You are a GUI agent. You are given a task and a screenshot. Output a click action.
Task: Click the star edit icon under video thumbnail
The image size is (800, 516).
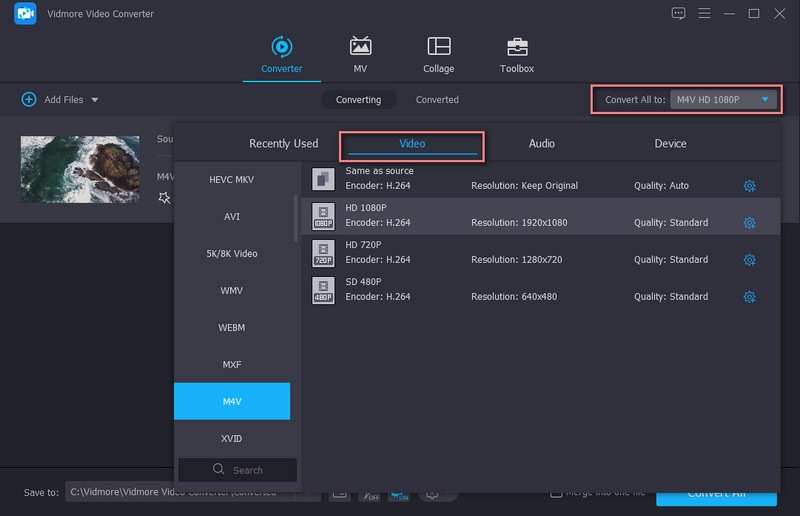click(164, 198)
